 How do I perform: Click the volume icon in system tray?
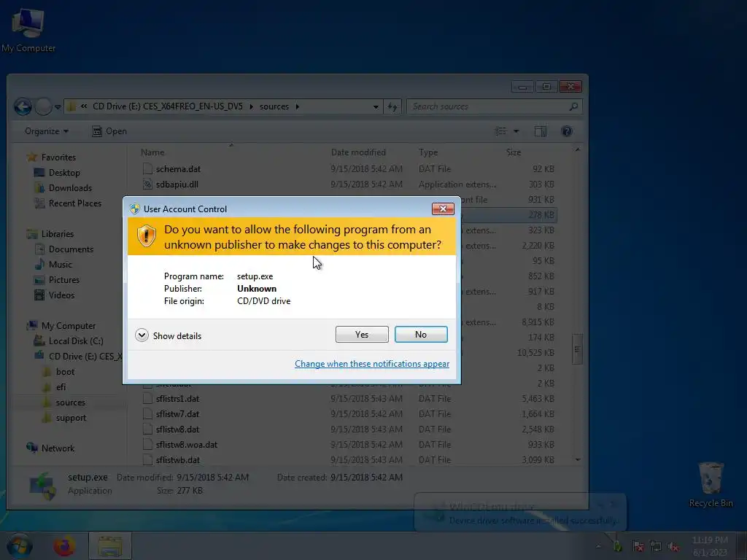673,547
